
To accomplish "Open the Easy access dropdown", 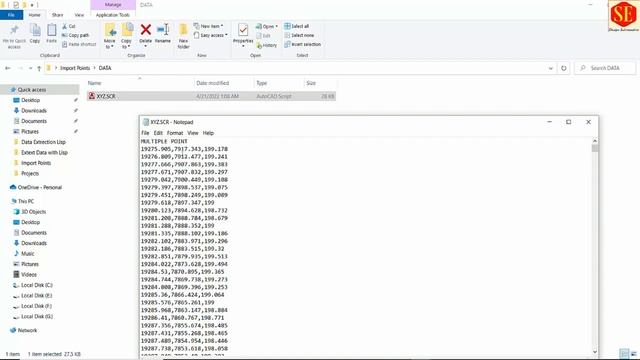I will [211, 35].
